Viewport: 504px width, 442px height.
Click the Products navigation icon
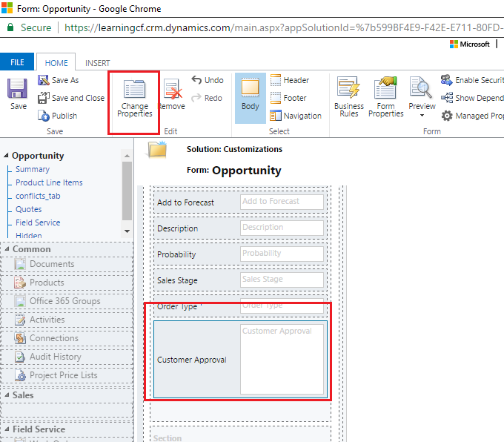click(20, 283)
